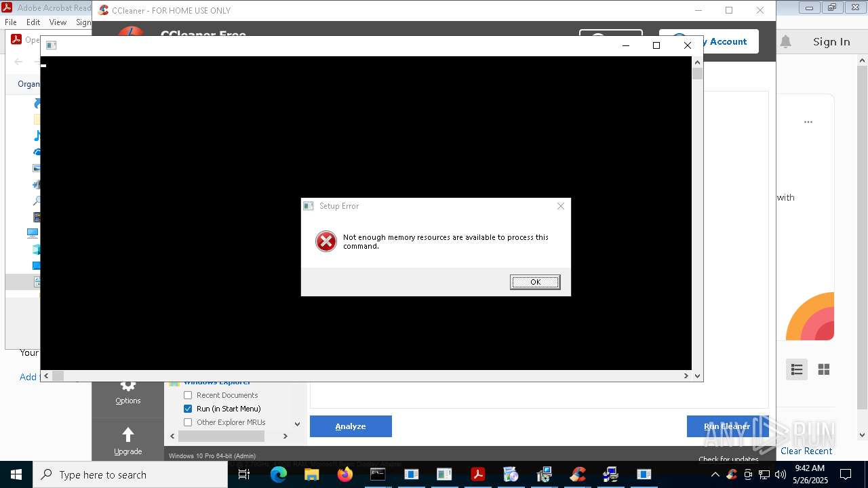Click the console window's title bar icon
Viewport: 868px width, 488px height.
coord(51,45)
